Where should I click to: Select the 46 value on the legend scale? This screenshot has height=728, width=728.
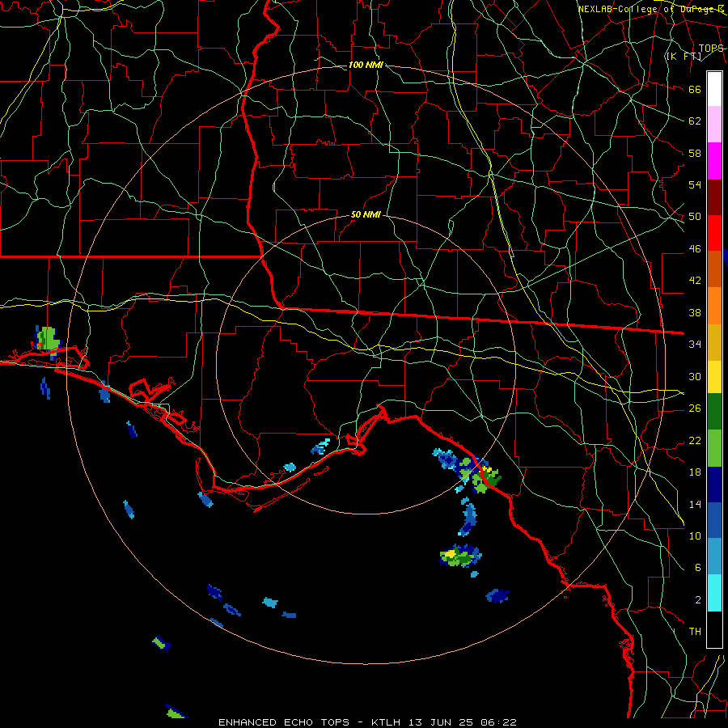(x=695, y=249)
